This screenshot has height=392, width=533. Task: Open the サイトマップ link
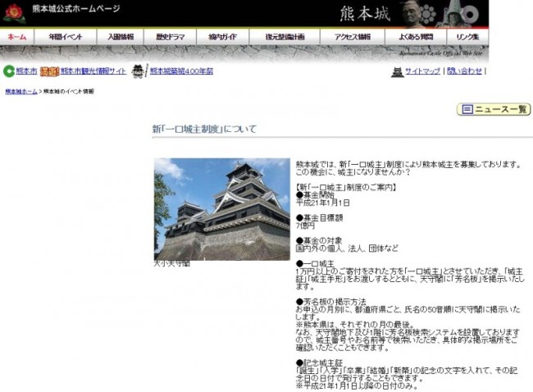pos(422,71)
